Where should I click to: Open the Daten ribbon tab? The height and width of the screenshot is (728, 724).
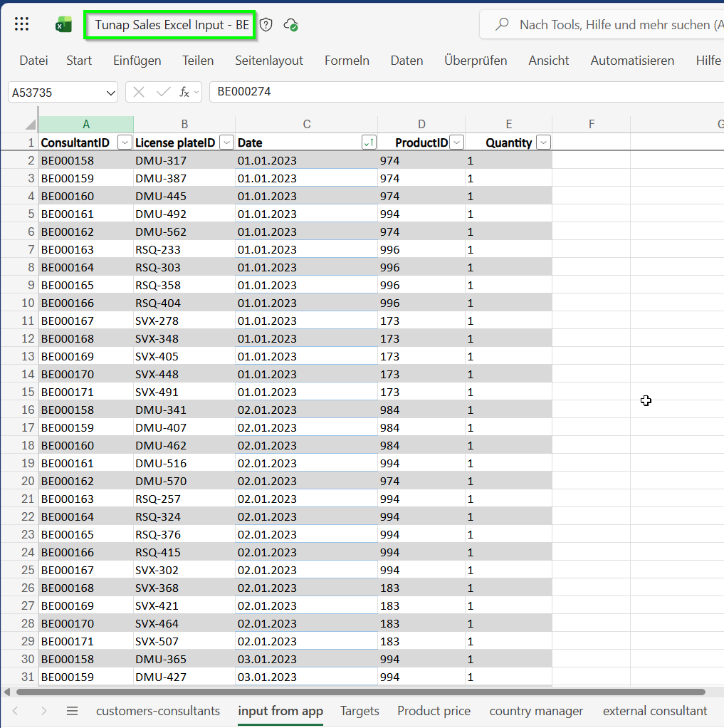click(406, 61)
